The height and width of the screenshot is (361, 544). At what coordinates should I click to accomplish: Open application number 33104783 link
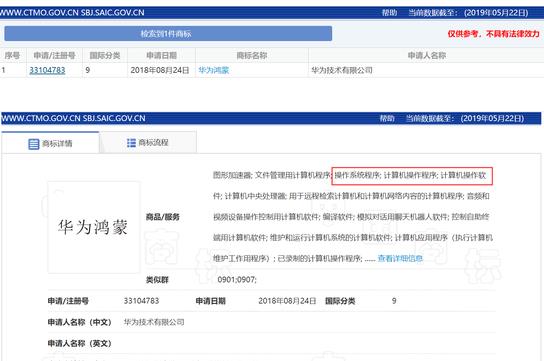[x=47, y=70]
